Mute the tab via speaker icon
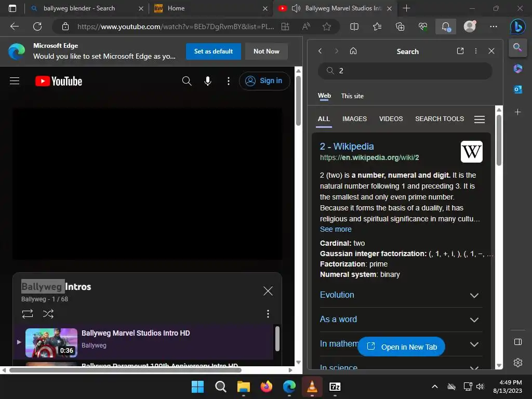The width and height of the screenshot is (532, 399). coord(296,8)
